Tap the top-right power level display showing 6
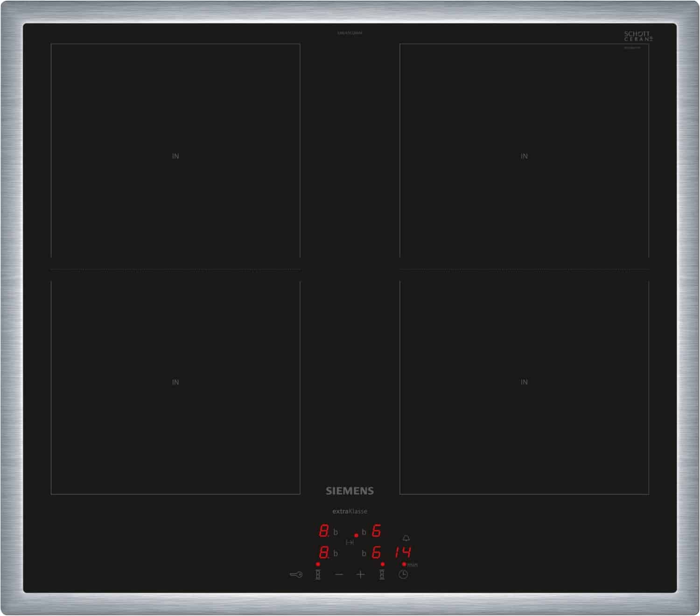 (376, 531)
